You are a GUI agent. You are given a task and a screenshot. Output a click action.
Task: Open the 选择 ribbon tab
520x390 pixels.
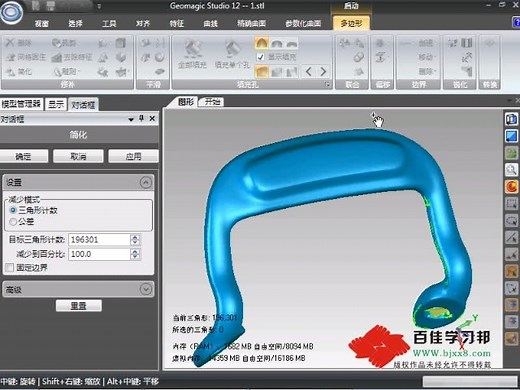pyautogui.click(x=75, y=23)
